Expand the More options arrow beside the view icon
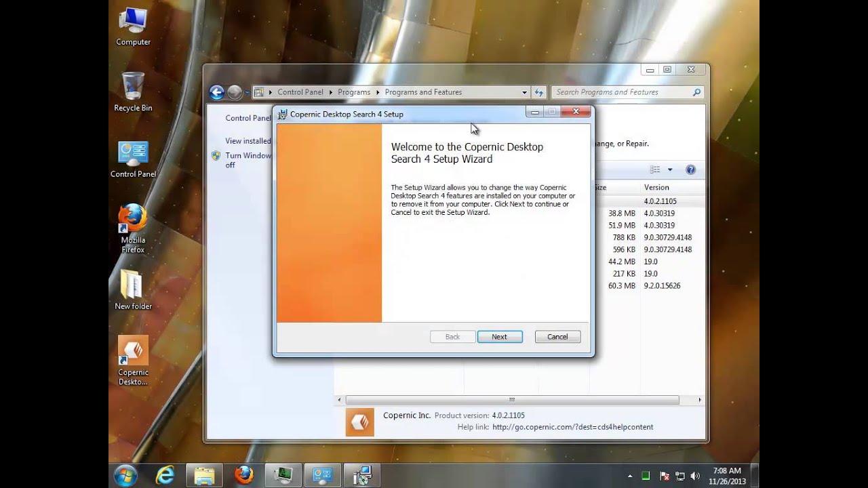868x488 pixels. tap(670, 169)
